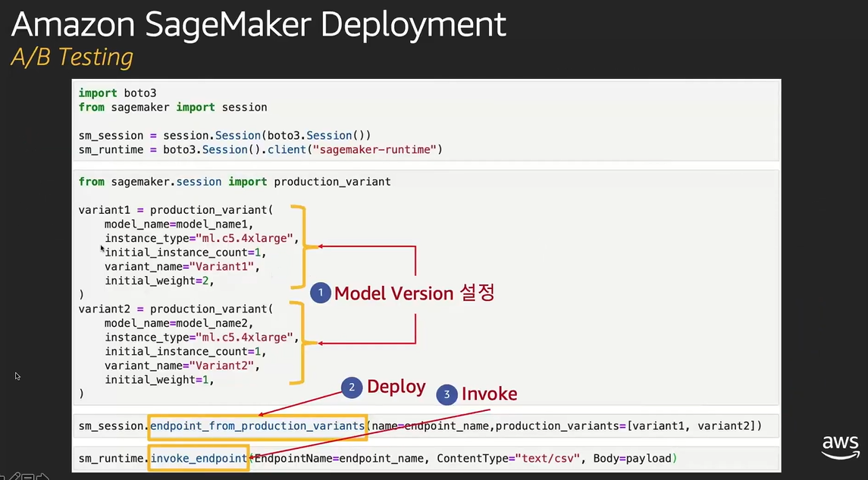The height and width of the screenshot is (480, 868).
Task: Click the "Amazon SageMaker Deployment" title
Action: [x=259, y=24]
